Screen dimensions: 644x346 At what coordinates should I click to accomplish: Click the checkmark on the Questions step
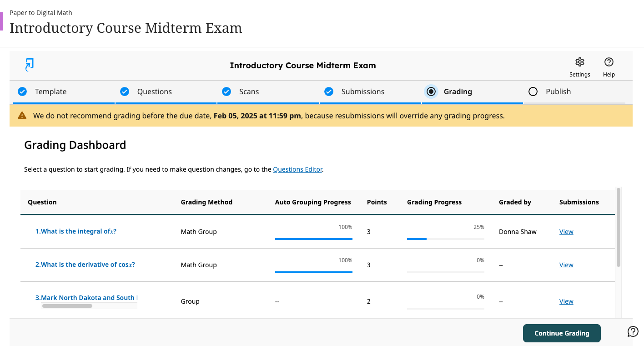pos(124,92)
